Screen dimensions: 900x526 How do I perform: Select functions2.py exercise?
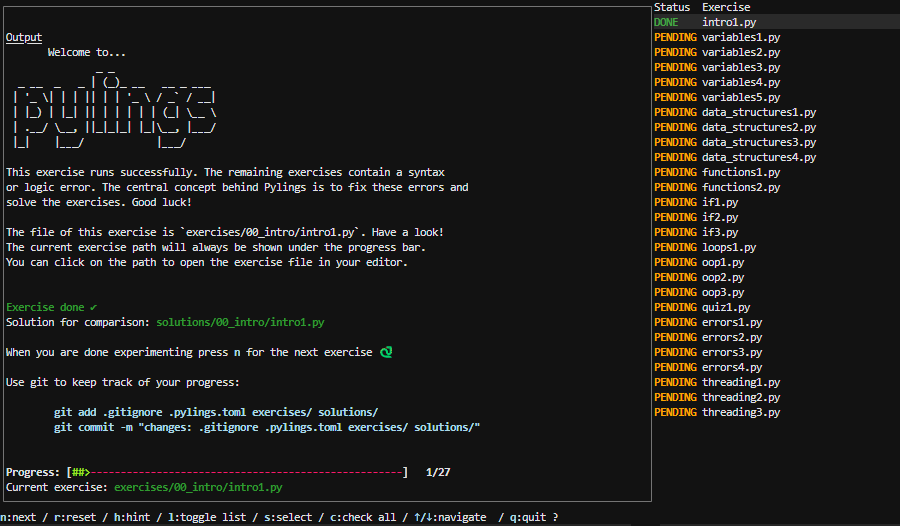pos(741,187)
